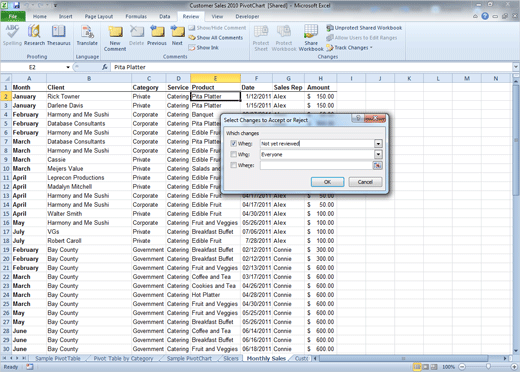Viewport: 520px width, 372px height.
Task: Open the File tab
Action: [13, 16]
